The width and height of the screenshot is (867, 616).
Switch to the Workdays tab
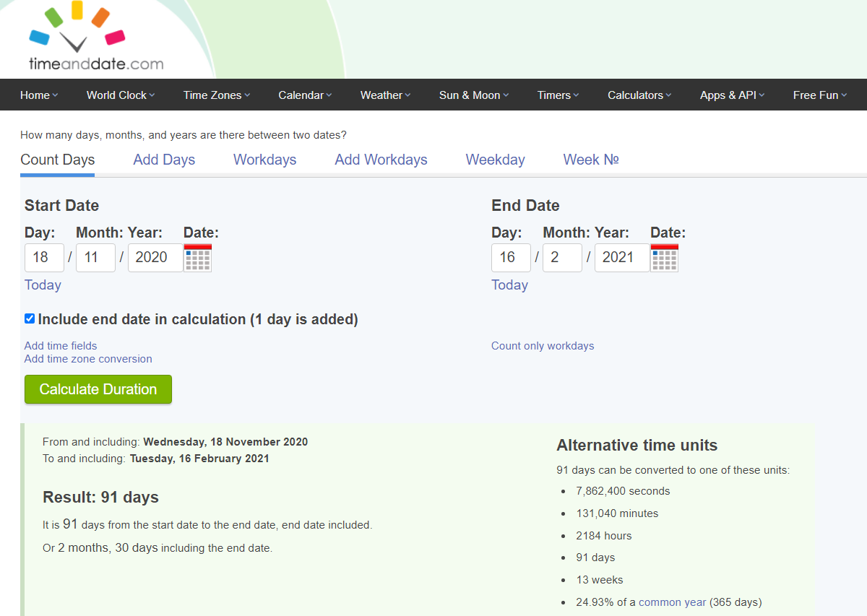click(x=264, y=160)
